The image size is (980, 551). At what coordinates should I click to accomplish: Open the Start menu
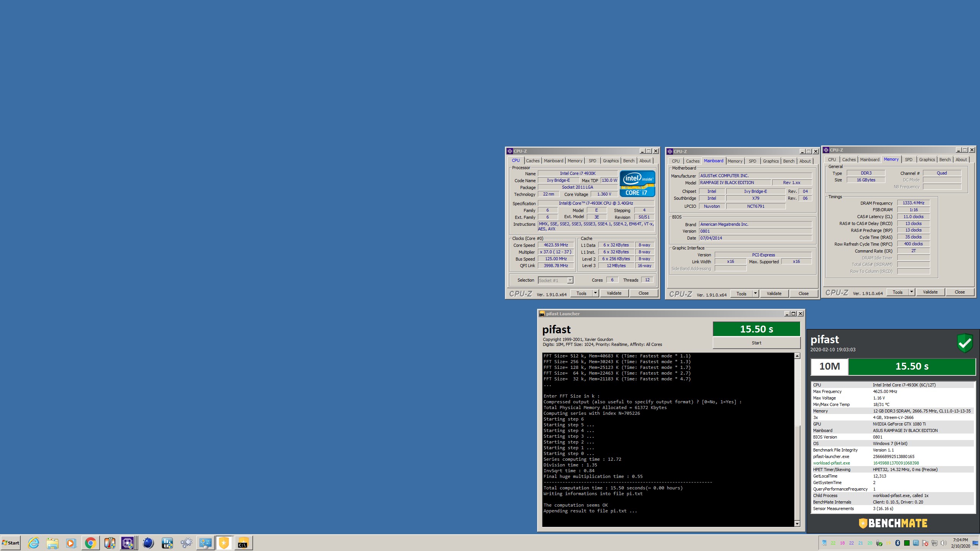(x=11, y=543)
